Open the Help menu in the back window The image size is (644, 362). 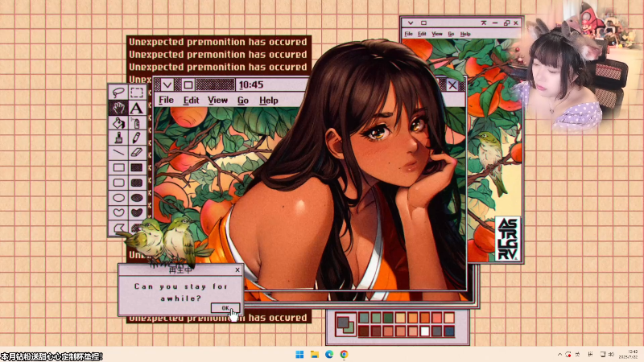[465, 34]
